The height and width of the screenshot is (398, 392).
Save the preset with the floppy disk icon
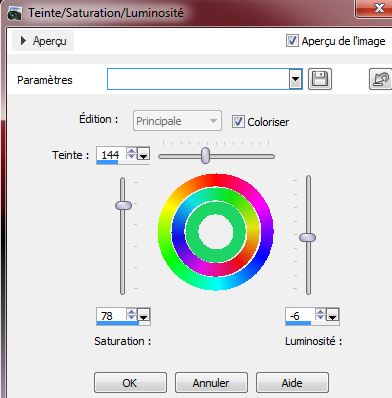pyautogui.click(x=320, y=79)
